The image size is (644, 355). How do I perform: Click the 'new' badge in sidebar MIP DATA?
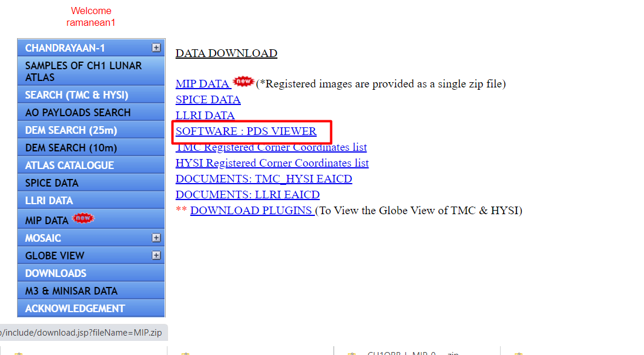83,218
